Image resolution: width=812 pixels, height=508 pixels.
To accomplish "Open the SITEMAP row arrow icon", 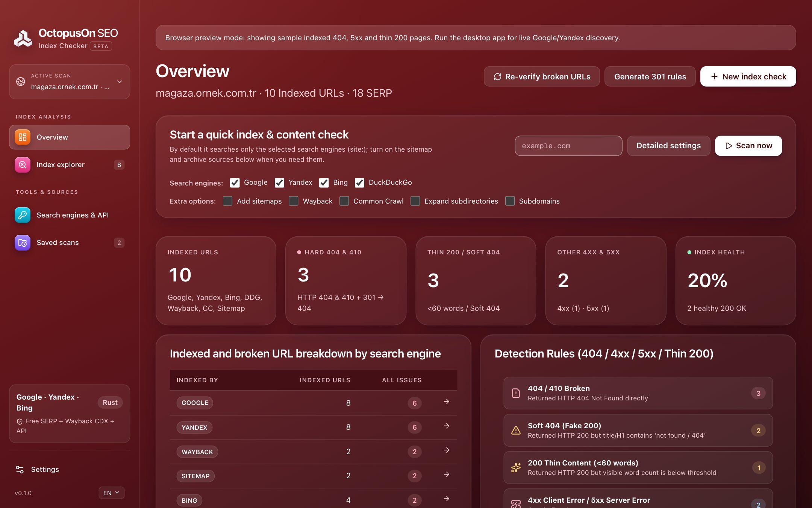I will coord(447,475).
